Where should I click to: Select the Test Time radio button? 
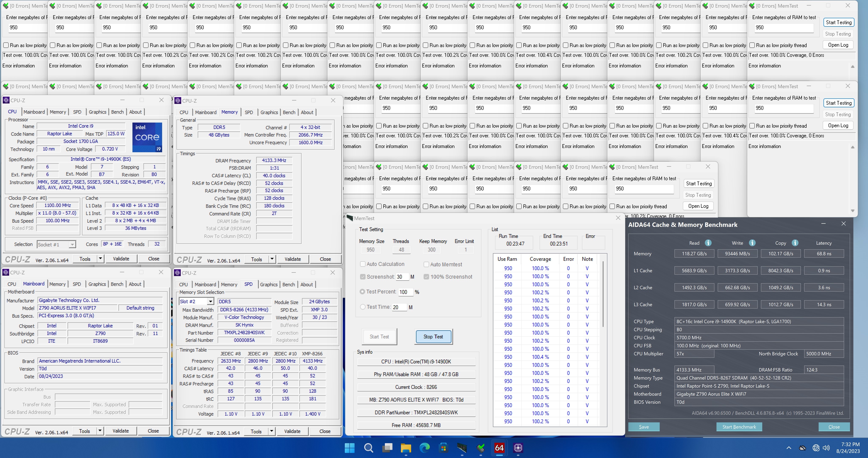pyautogui.click(x=363, y=307)
